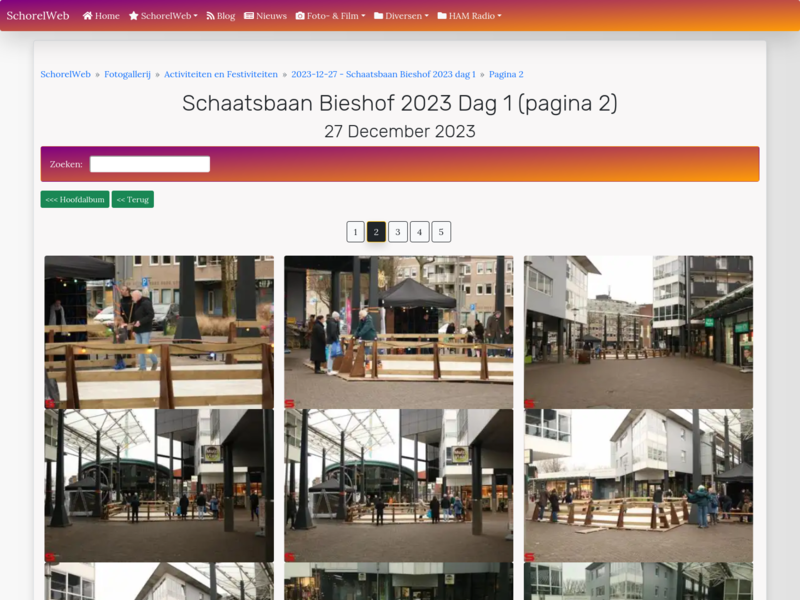Screen dimensions: 800x600
Task: Click the folder icon beside HAM Radio
Action: [442, 16]
